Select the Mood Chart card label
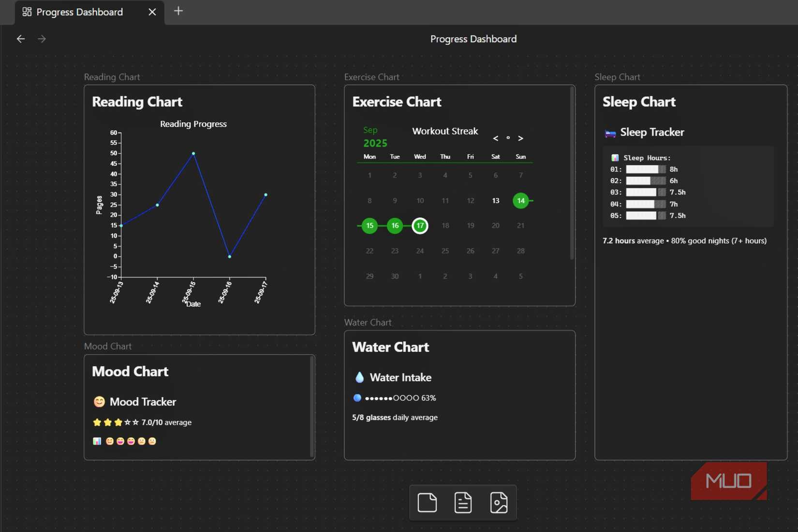Image resolution: width=798 pixels, height=532 pixels. pos(107,346)
